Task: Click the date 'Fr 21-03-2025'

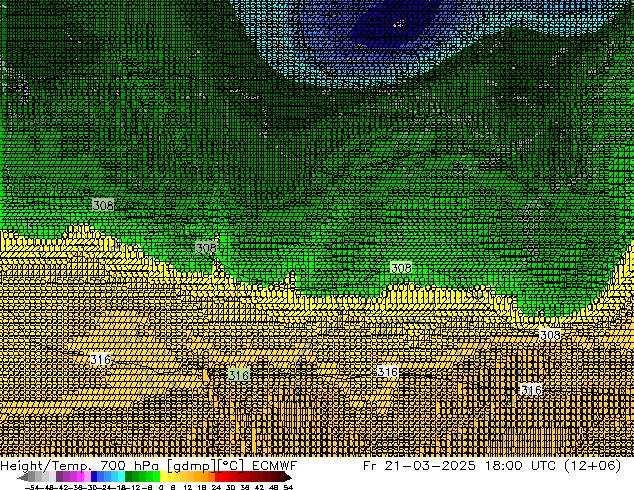Action: [x=419, y=466]
